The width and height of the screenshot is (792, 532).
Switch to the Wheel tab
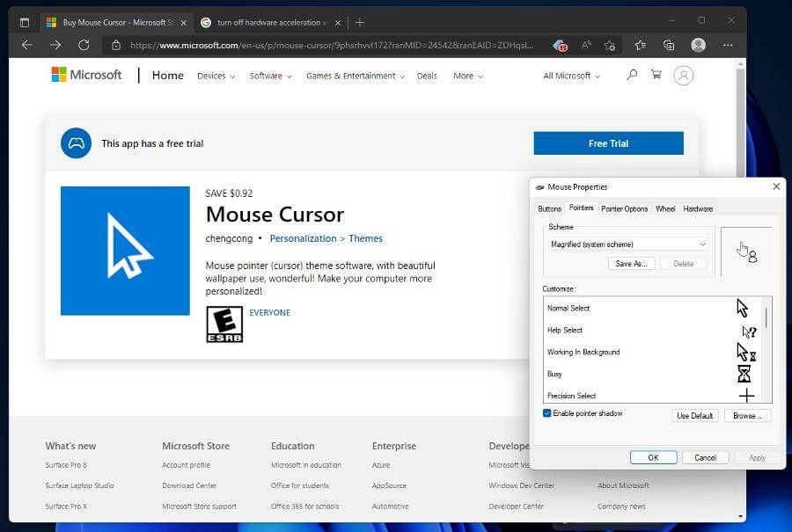pos(665,208)
